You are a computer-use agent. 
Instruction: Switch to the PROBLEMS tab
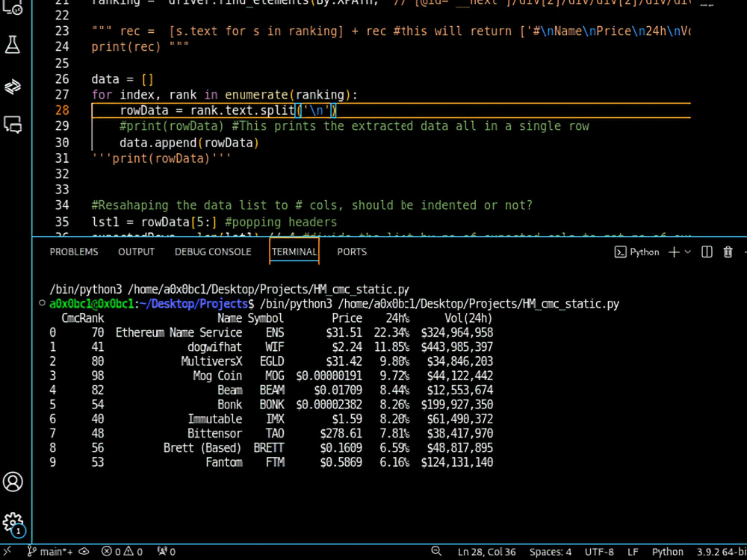coord(74,252)
